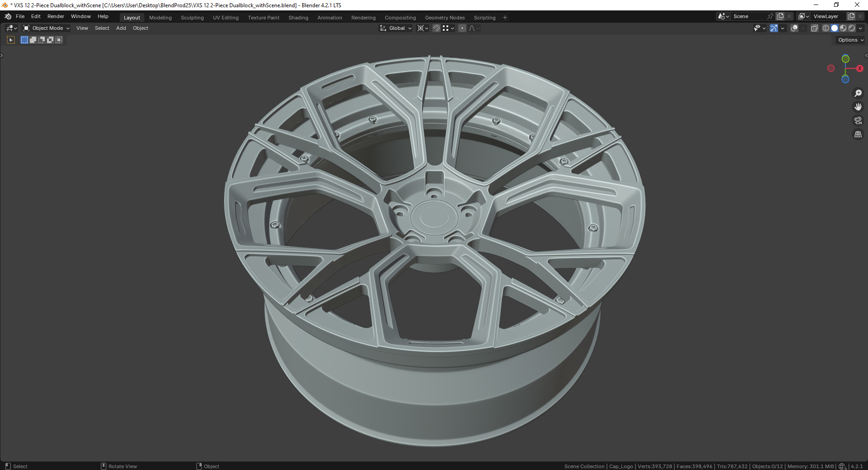Open the Object Mode dropdown
This screenshot has width=868, height=470.
(x=46, y=28)
